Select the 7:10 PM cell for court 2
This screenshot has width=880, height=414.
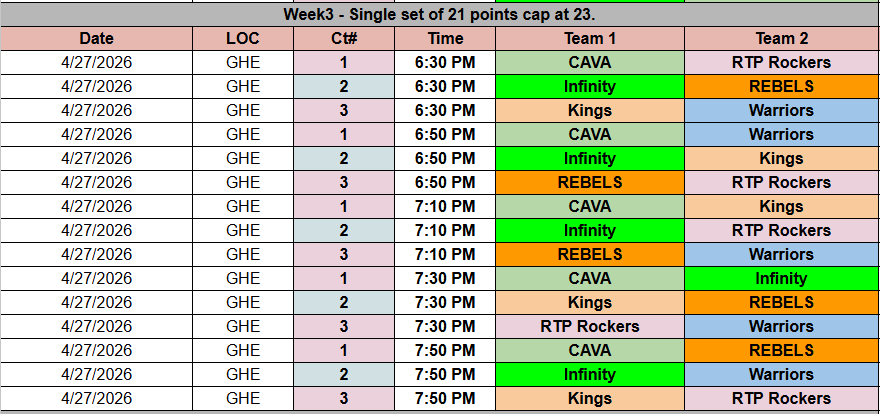(445, 231)
